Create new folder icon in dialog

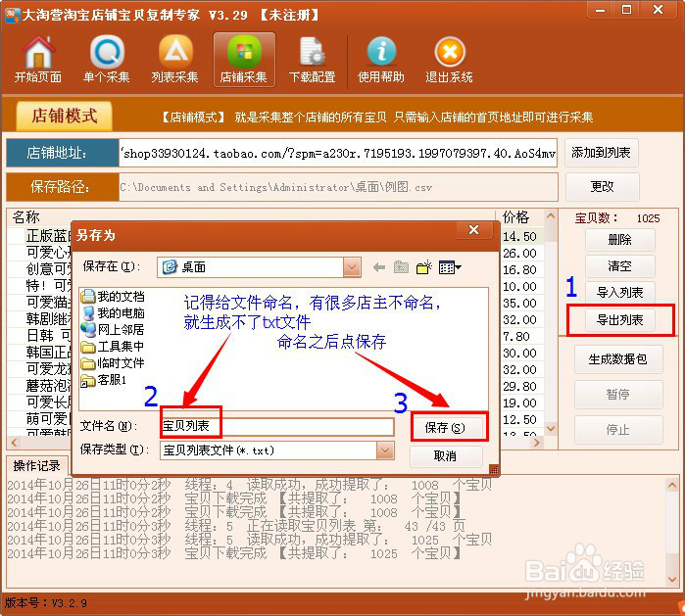coord(423,267)
